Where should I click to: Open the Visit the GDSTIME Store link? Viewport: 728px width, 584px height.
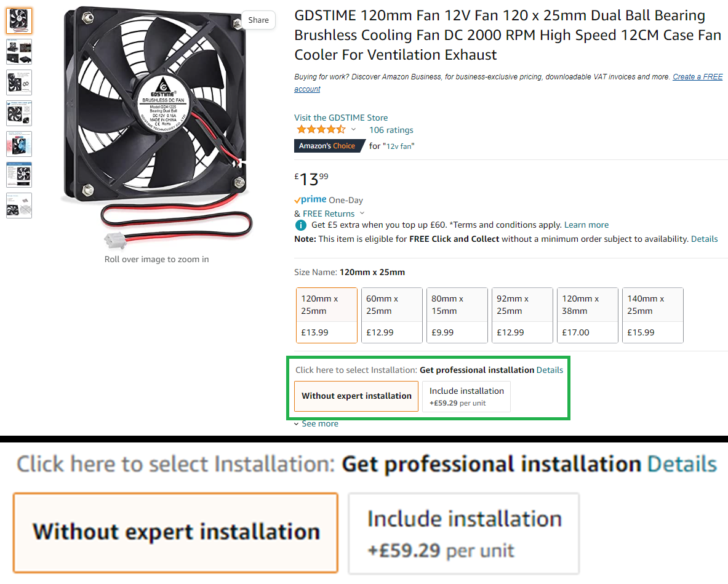[x=341, y=118]
